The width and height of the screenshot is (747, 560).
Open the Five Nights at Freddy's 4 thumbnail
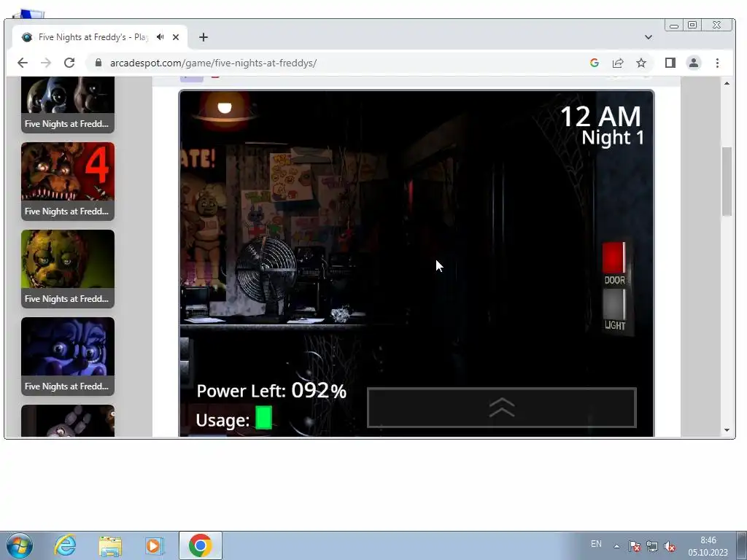[68, 181]
